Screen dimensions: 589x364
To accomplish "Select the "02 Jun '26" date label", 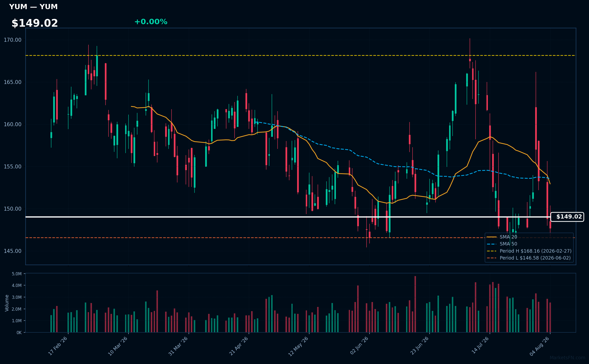I will click(x=359, y=346).
